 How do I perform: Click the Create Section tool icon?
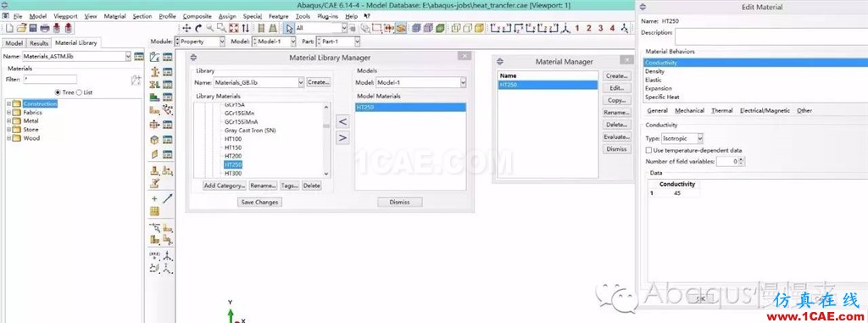click(x=155, y=71)
